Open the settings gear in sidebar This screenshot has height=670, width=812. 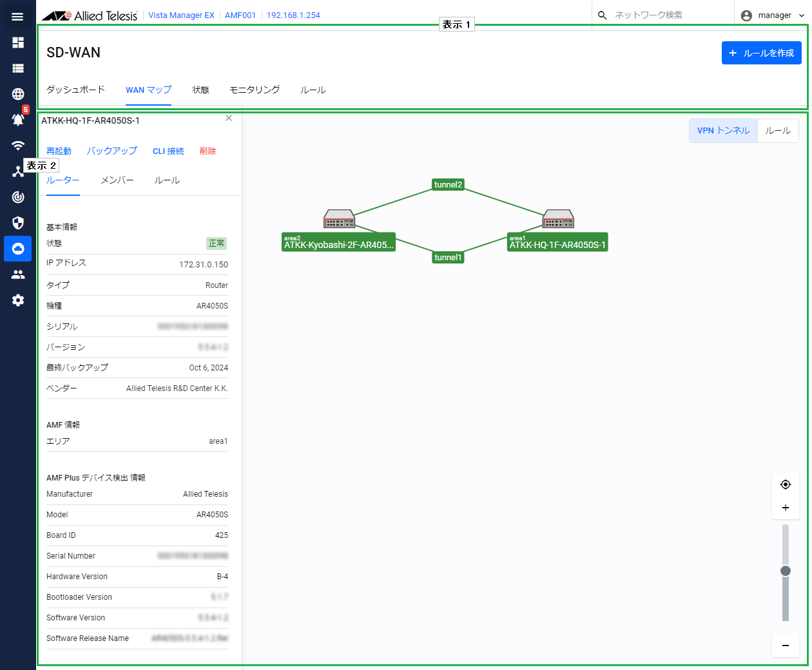(x=18, y=300)
